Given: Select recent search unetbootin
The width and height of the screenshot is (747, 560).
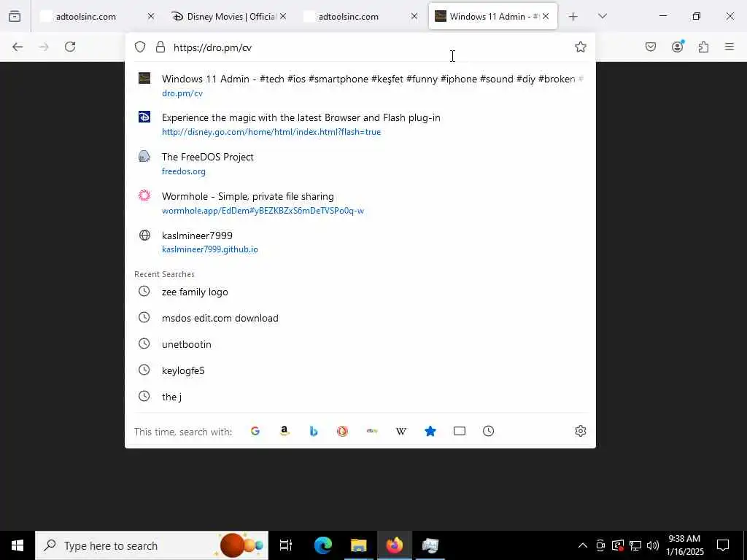Looking at the screenshot, I should pyautogui.click(x=360, y=344).
